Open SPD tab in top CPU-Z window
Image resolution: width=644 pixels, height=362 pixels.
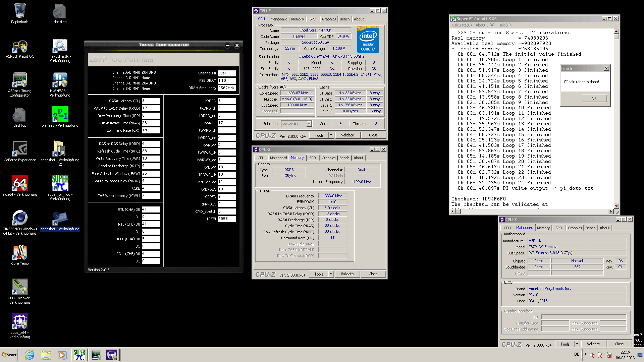click(x=313, y=19)
